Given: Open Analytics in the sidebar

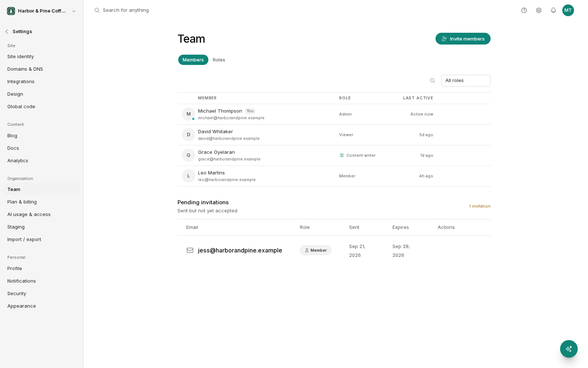Looking at the screenshot, I should coord(42,161).
